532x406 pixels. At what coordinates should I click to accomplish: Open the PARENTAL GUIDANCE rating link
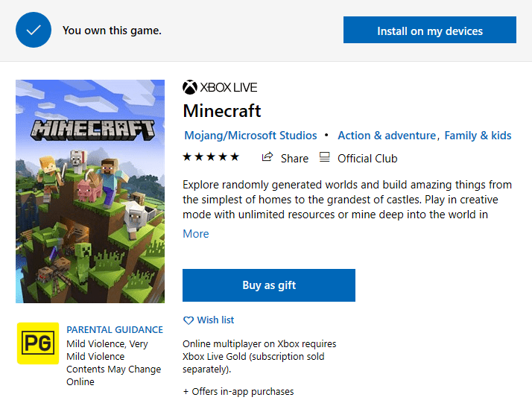coord(115,330)
